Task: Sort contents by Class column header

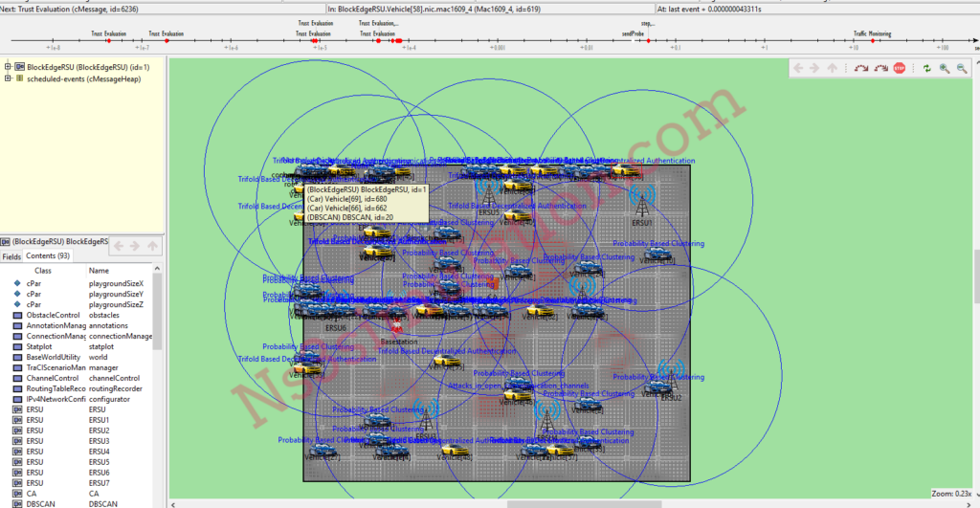Action: [x=42, y=271]
